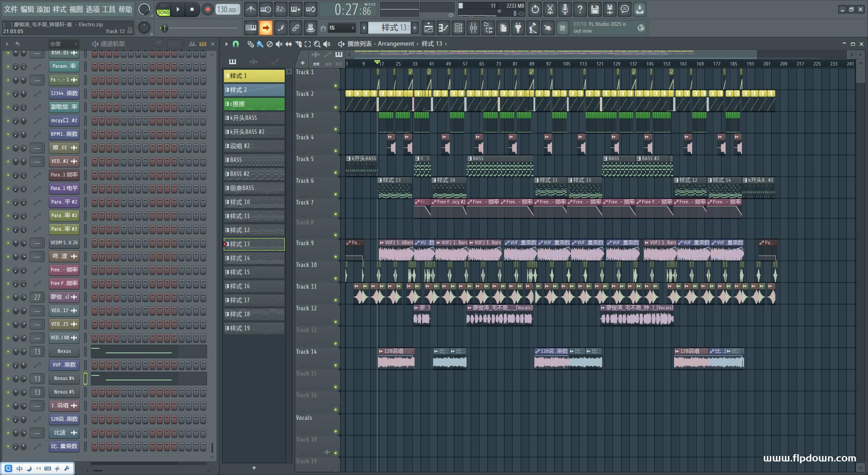Select the Mute tool in playlist toolbar
The height and width of the screenshot is (475, 868).
coord(279,44)
